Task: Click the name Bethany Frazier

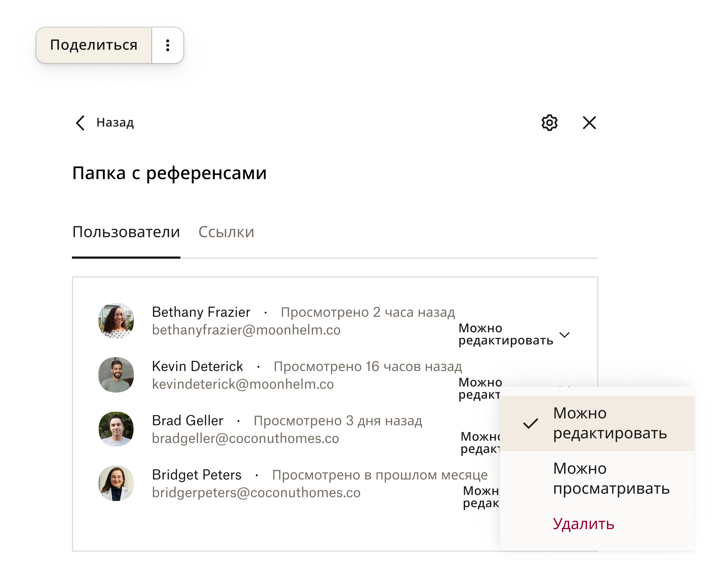Action: [x=201, y=312]
